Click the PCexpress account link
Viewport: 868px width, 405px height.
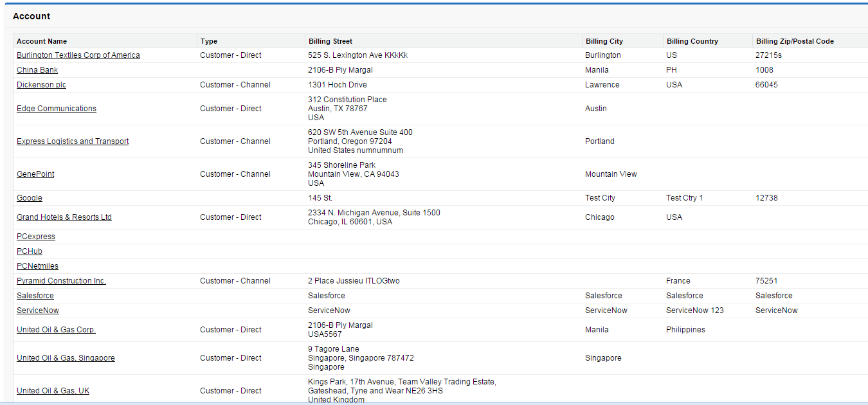(36, 237)
